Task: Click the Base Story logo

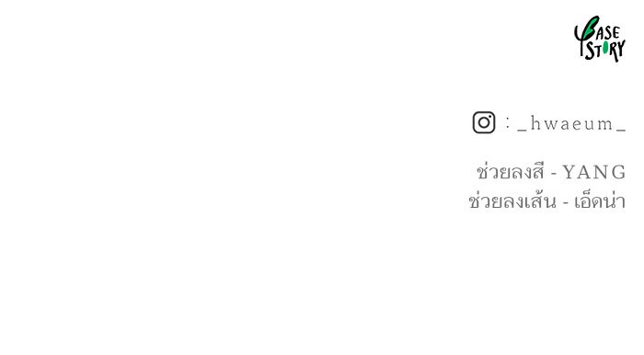Action: click(x=600, y=39)
